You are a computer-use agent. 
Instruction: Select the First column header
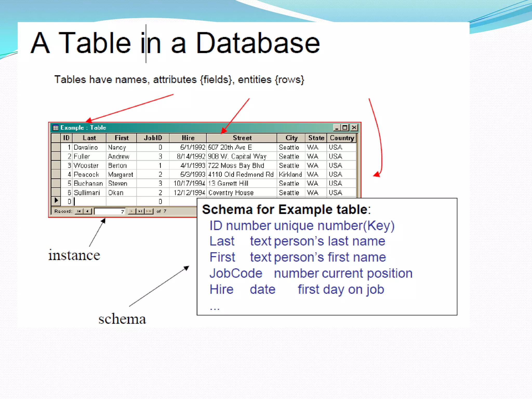pyautogui.click(x=121, y=138)
